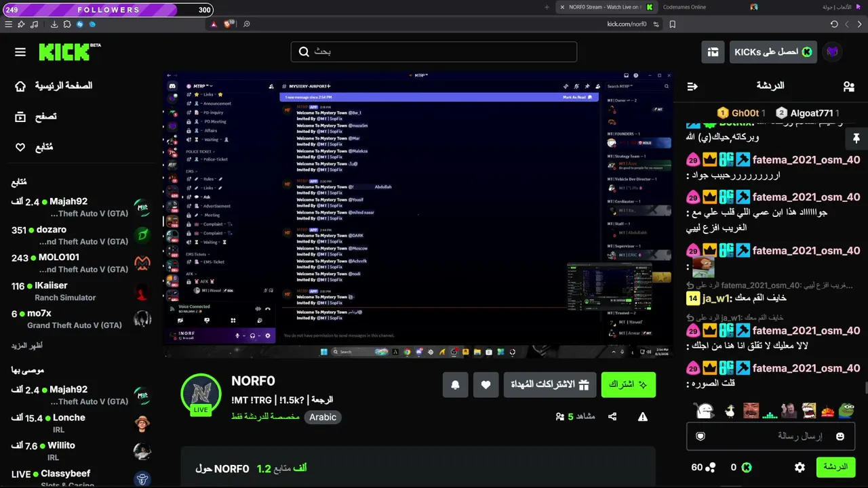The width and height of the screenshot is (868, 488).
Task: Open the browser music note icon
Action: [x=34, y=24]
